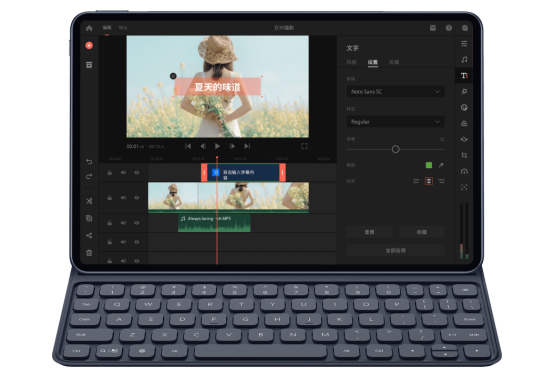Hide the text track using its eye icon
The width and height of the screenshot is (554, 378).
pos(137,173)
